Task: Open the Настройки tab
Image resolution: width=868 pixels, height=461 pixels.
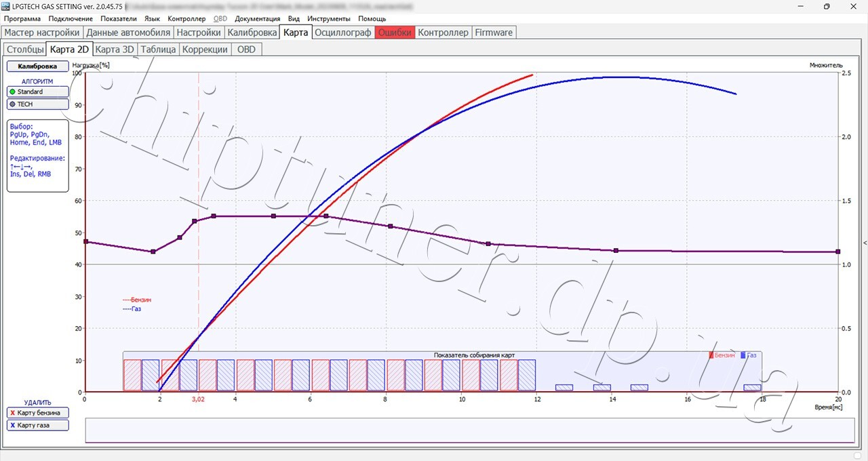Action: pos(199,33)
